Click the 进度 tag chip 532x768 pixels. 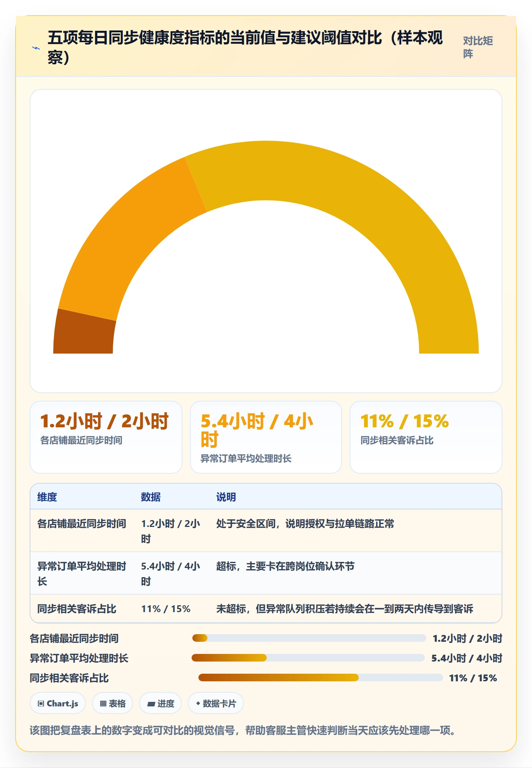pos(160,703)
